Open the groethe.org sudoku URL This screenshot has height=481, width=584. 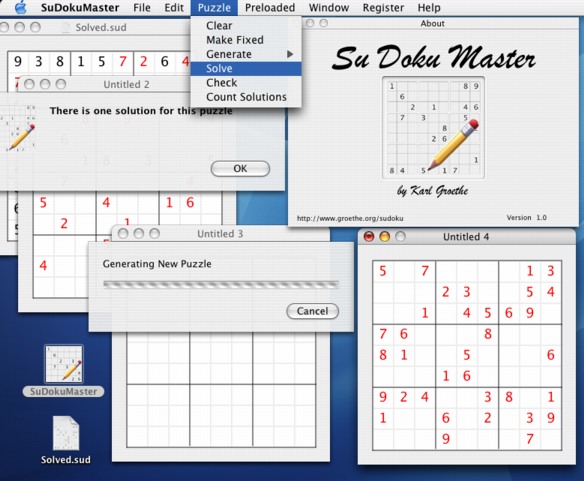[x=350, y=218]
